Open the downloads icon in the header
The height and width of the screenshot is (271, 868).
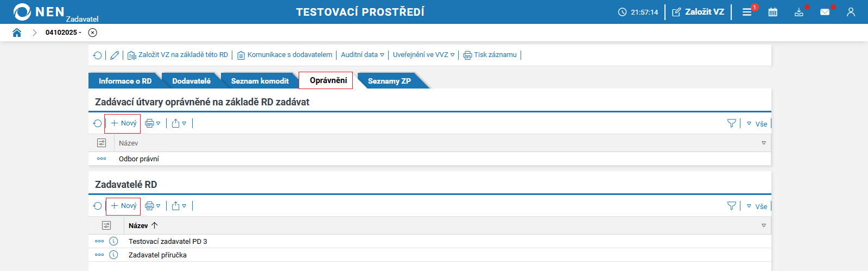(799, 12)
